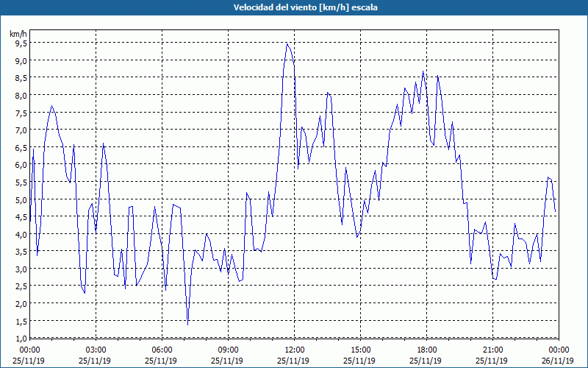Click the 1,5 y-axis value
The height and width of the screenshot is (368, 588).
[x=21, y=321]
